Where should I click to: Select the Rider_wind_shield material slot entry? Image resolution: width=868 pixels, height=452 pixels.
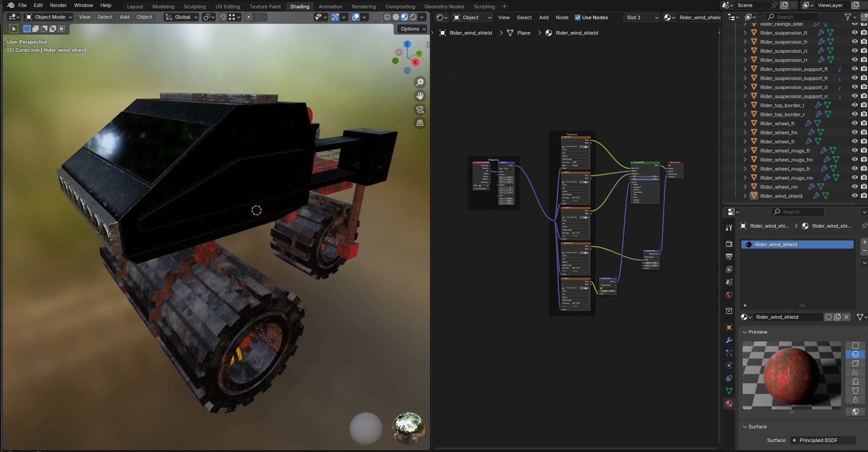(797, 245)
